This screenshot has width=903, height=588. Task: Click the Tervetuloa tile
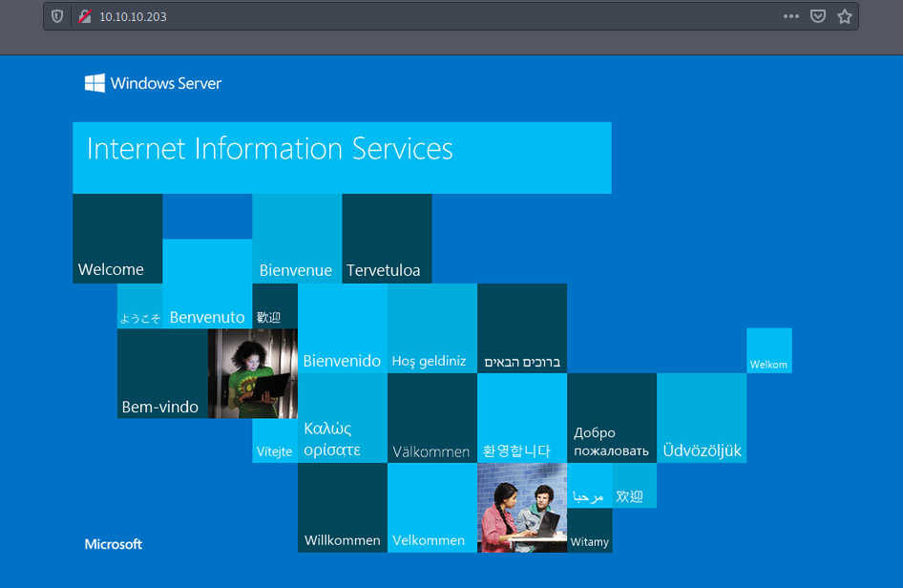click(x=387, y=239)
